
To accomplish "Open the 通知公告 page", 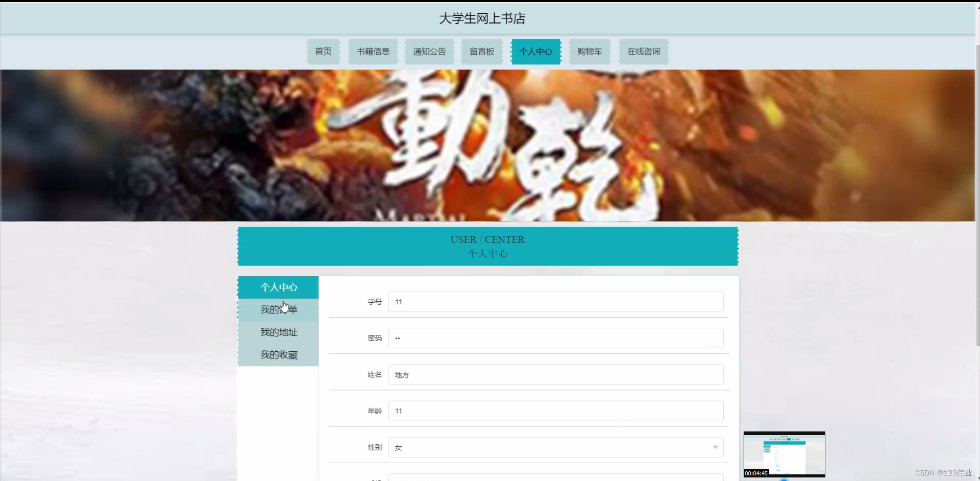I will coord(429,52).
